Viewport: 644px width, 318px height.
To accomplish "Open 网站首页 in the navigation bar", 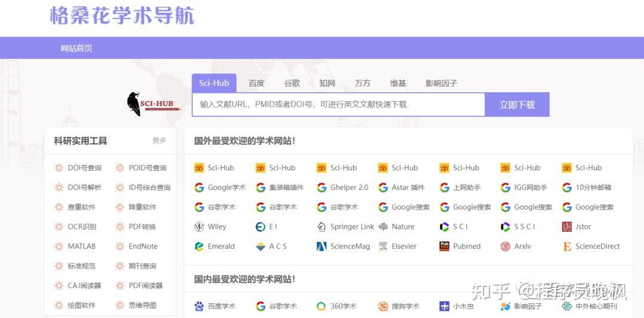I will pos(76,48).
